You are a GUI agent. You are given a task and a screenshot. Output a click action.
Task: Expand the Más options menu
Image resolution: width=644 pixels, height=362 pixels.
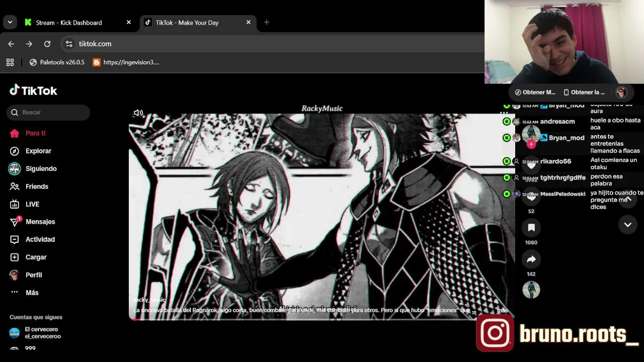point(25,293)
